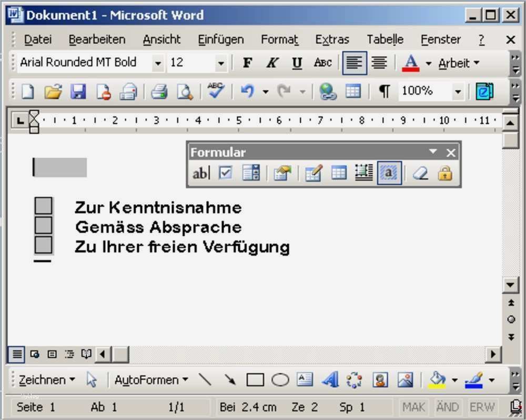
Task: Toggle paragraph marks visibility
Action: pyautogui.click(x=384, y=91)
